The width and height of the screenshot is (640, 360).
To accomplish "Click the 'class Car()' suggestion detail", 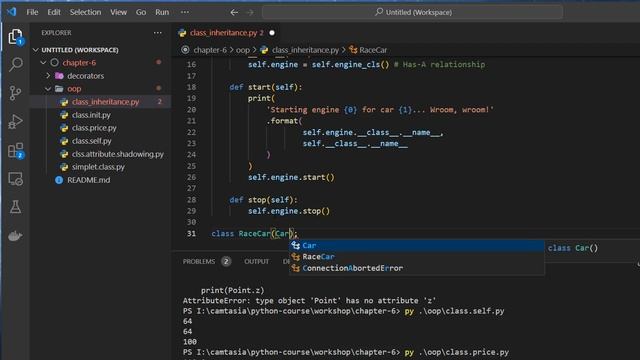I will pyautogui.click(x=573, y=248).
